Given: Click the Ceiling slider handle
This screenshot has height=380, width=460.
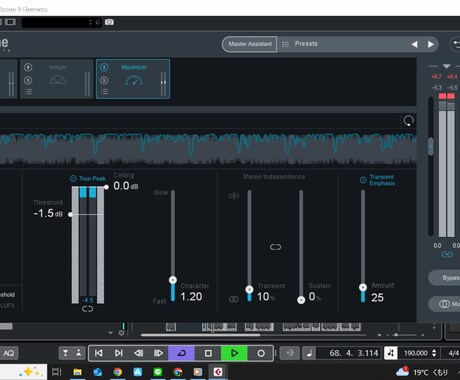Looking at the screenshot, I should [106, 187].
